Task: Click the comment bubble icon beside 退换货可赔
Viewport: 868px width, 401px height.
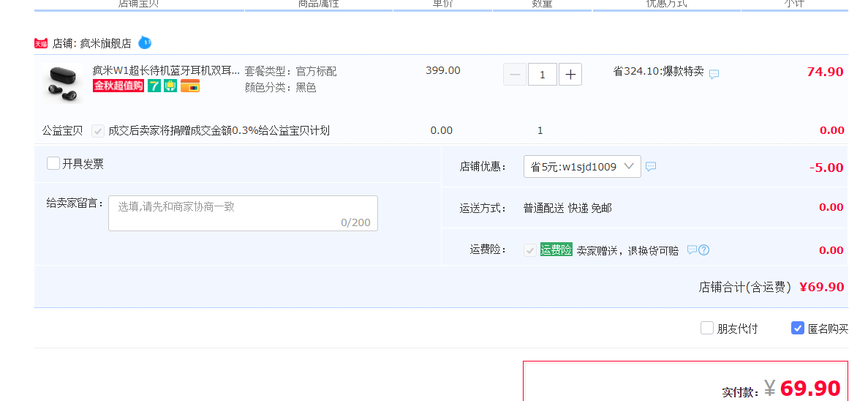Action: click(x=692, y=250)
